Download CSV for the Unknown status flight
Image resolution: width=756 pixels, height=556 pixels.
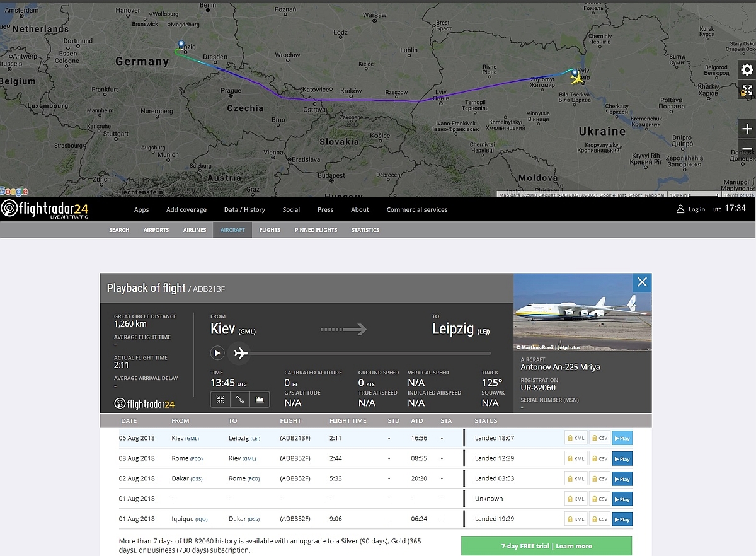pyautogui.click(x=600, y=499)
